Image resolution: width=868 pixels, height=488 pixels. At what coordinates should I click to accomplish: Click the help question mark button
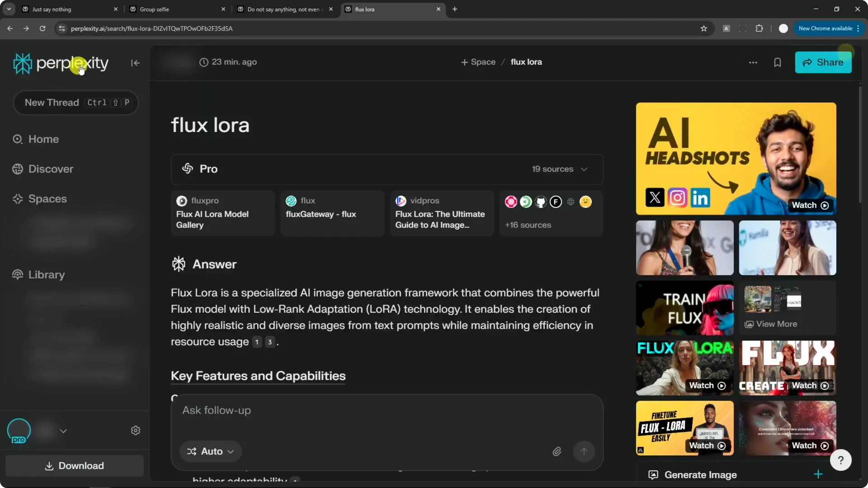click(840, 460)
